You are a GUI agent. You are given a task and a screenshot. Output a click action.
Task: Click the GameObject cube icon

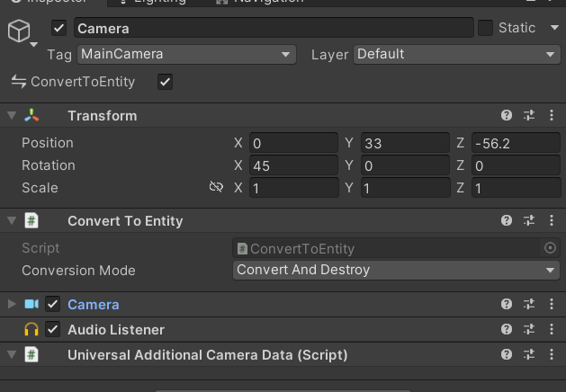tap(18, 32)
